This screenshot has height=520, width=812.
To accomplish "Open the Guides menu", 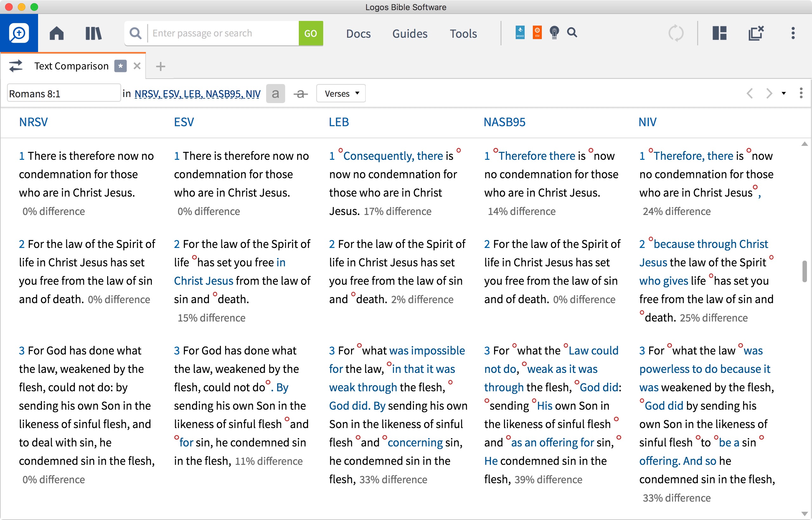I will point(410,33).
